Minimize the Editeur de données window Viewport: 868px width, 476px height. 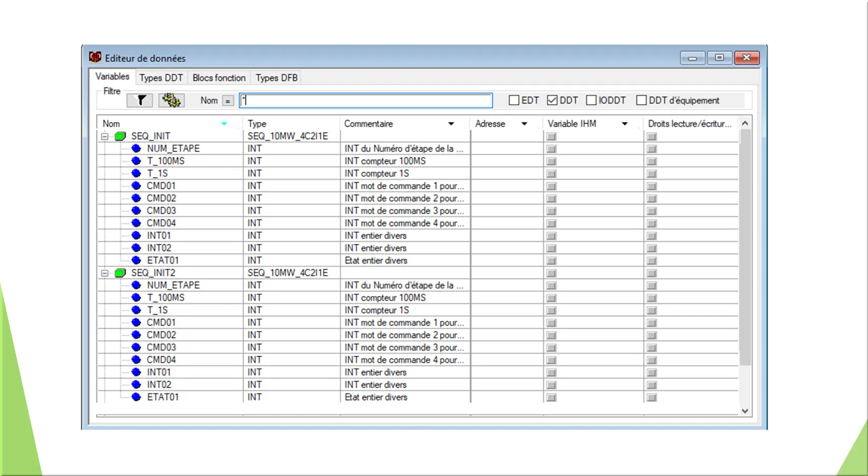pos(692,58)
